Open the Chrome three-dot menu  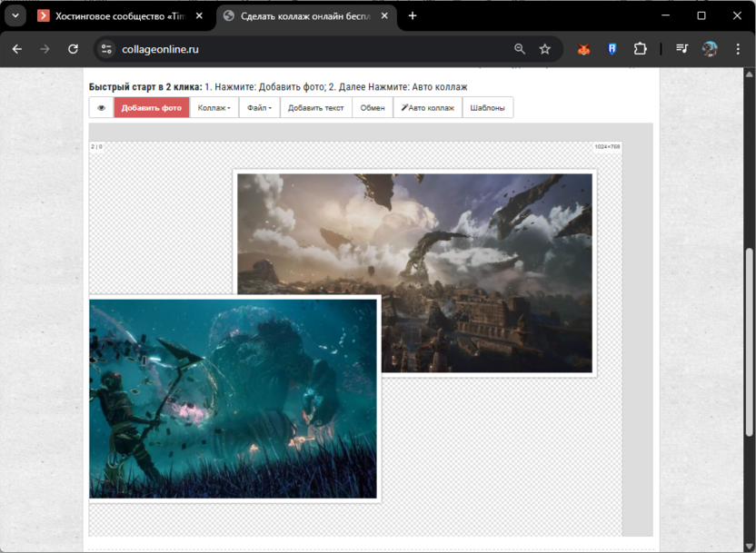click(738, 49)
